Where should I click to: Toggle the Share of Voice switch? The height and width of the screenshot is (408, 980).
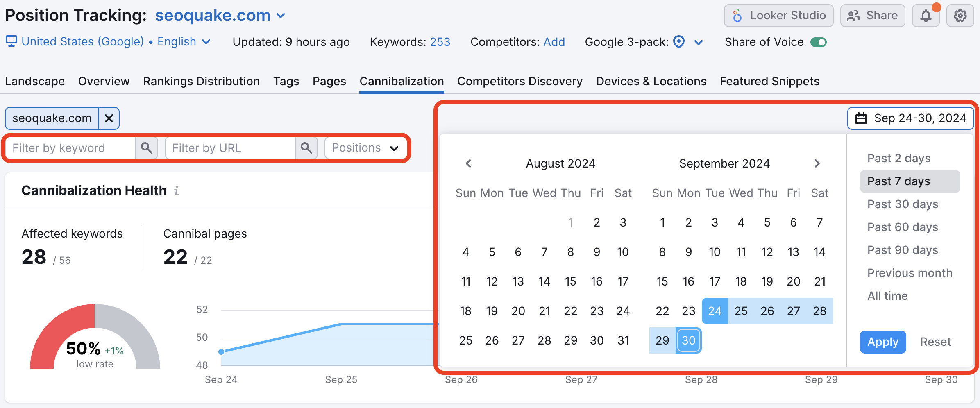tap(819, 42)
